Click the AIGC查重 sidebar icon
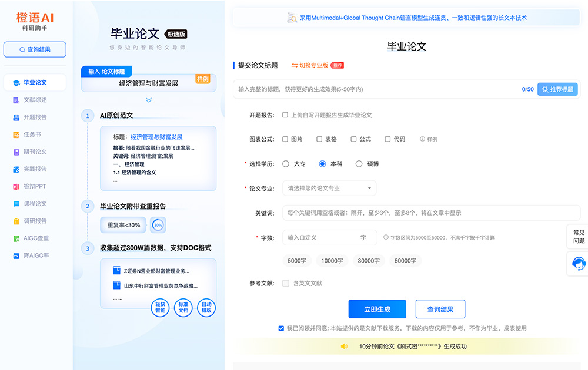This screenshot has height=370, width=588. tap(16, 238)
